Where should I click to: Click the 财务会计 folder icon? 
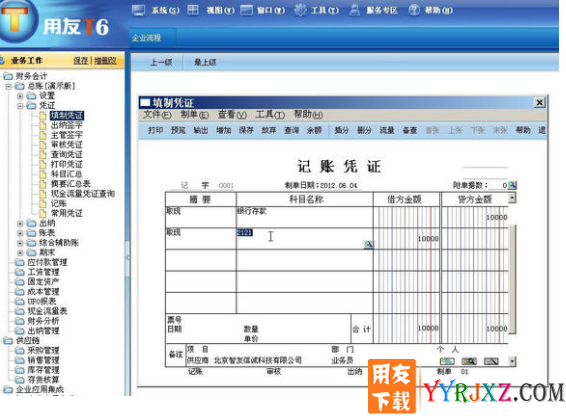click(8, 76)
